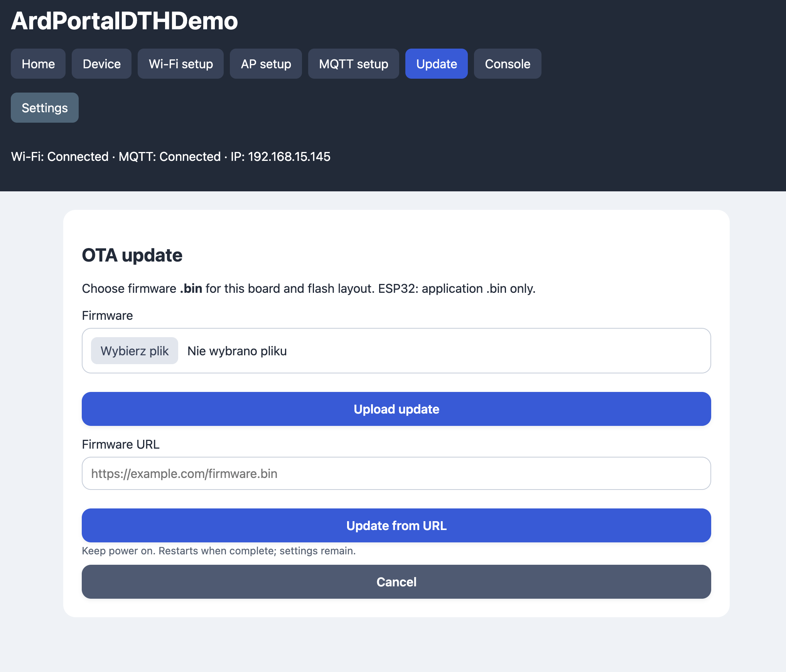Click the OTA update heading

132,255
